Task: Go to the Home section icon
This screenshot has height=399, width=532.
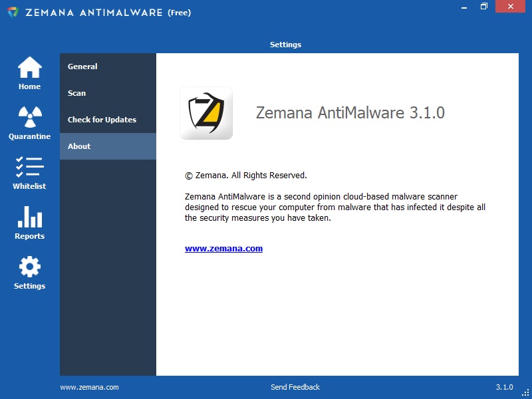Action: point(30,67)
